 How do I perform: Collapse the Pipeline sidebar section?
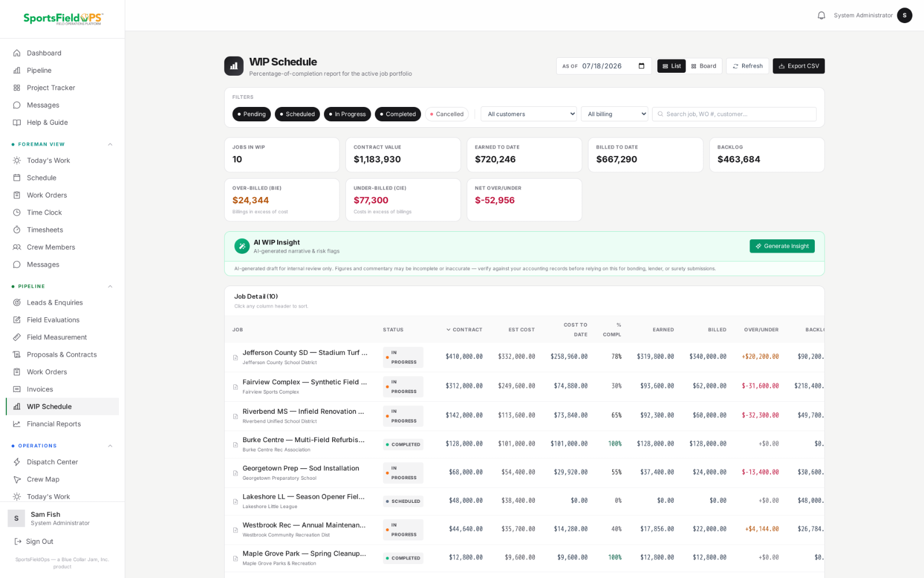pos(110,287)
